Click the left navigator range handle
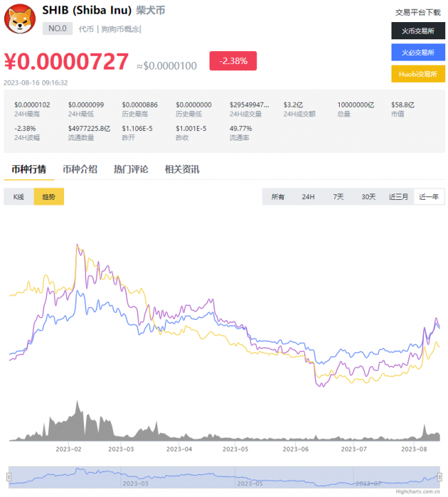The width and height of the screenshot is (448, 497). [9, 477]
